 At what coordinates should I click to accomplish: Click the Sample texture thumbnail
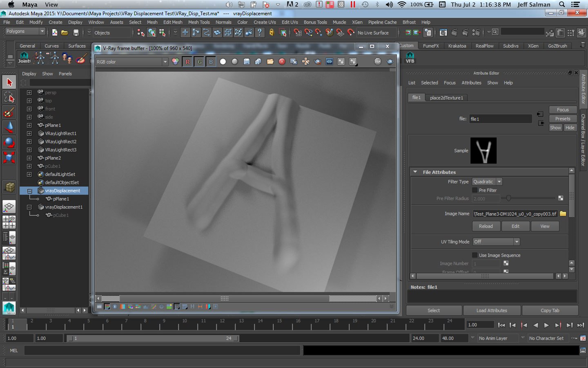coord(483,150)
